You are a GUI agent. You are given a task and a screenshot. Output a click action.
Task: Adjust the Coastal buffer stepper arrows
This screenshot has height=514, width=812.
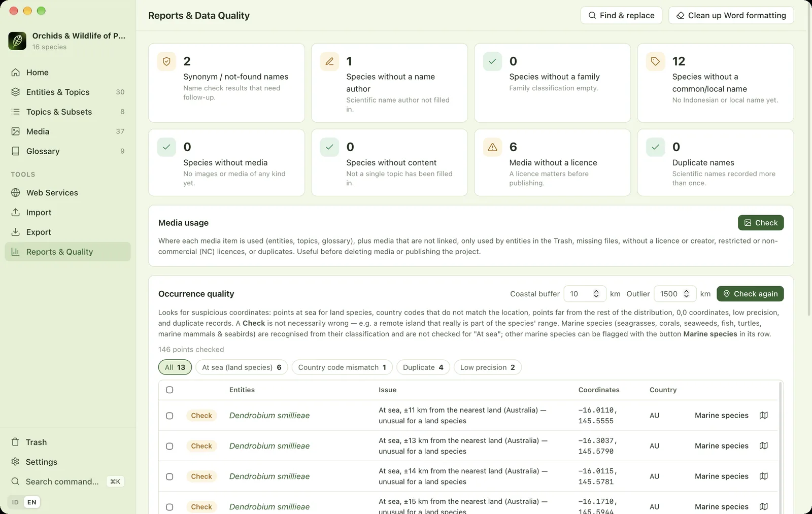pos(596,294)
